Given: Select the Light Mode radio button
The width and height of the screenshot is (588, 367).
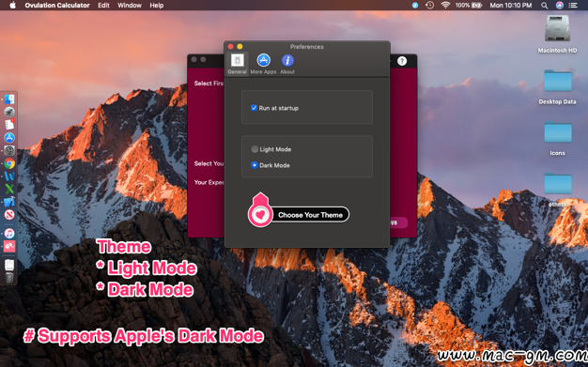Looking at the screenshot, I should click(x=255, y=149).
